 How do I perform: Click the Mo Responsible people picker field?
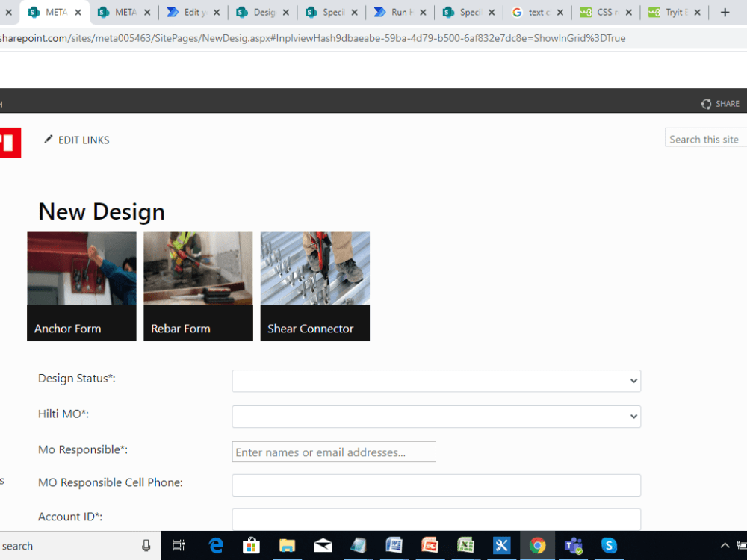point(334,452)
